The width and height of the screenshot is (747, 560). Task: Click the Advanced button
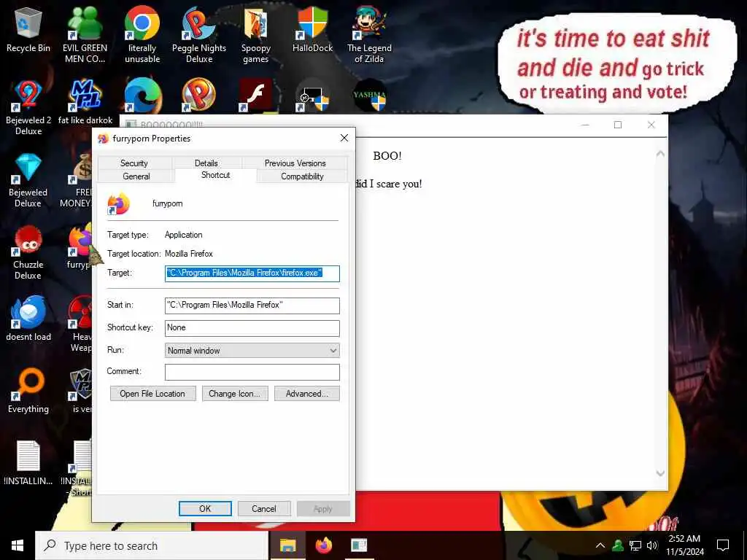coord(307,394)
